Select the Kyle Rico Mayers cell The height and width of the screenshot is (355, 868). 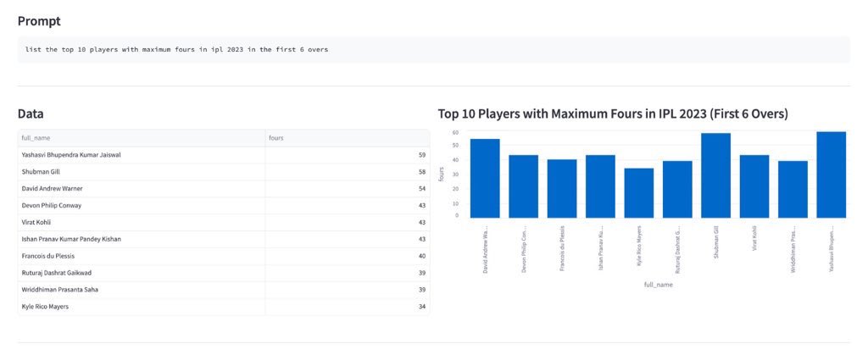point(142,307)
